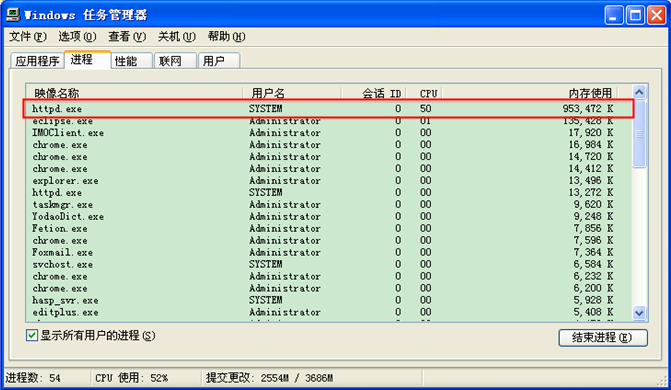671x390 pixels.
Task: Open the 关机(U) menu
Action: tap(177, 37)
